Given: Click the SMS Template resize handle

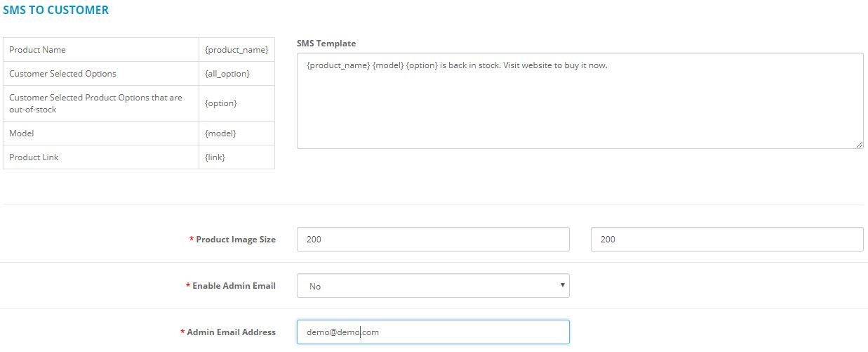Looking at the screenshot, I should (x=859, y=144).
